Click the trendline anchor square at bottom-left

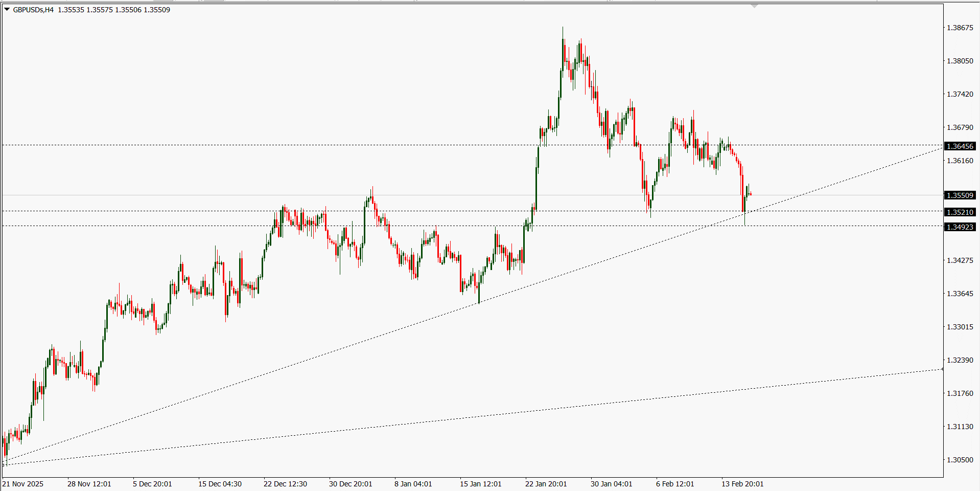coord(4,464)
